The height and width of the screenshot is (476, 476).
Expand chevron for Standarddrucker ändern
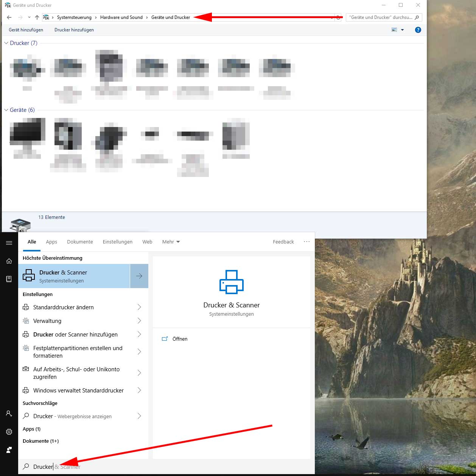(x=139, y=307)
